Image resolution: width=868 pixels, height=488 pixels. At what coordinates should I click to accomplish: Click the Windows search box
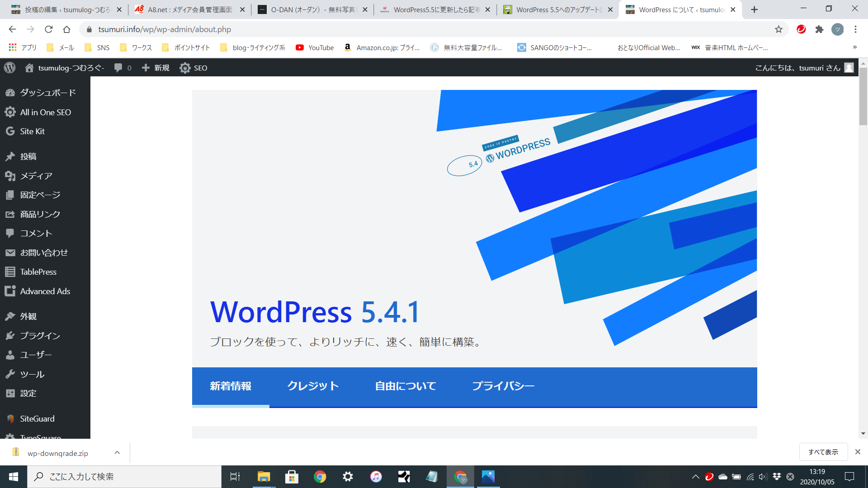point(124,477)
